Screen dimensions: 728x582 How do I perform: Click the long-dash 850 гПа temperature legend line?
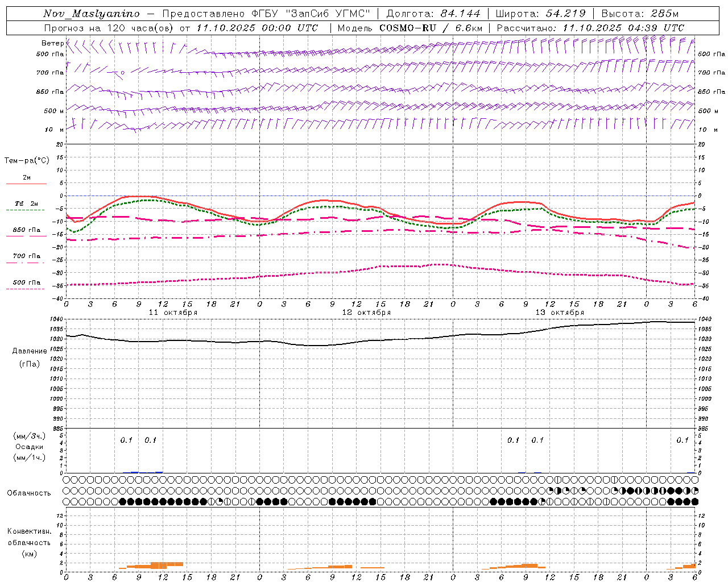tap(26, 236)
